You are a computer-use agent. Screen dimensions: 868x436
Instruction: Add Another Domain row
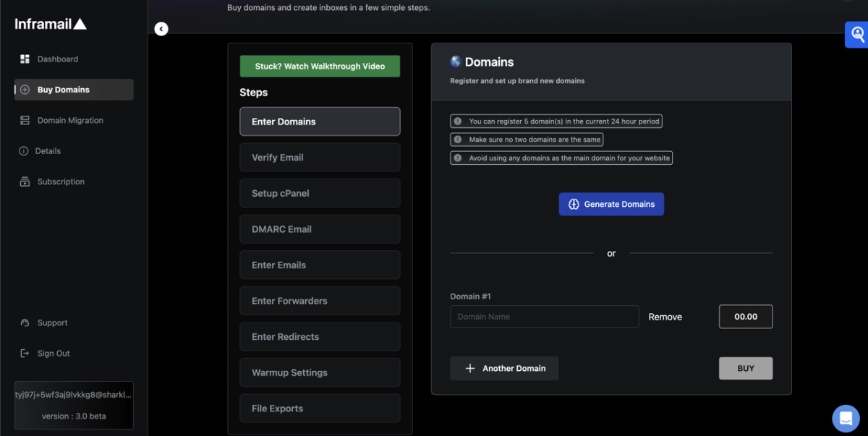click(x=504, y=369)
